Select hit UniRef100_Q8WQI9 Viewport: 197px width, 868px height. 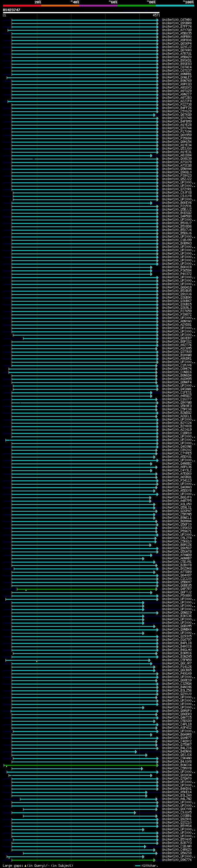176,612
